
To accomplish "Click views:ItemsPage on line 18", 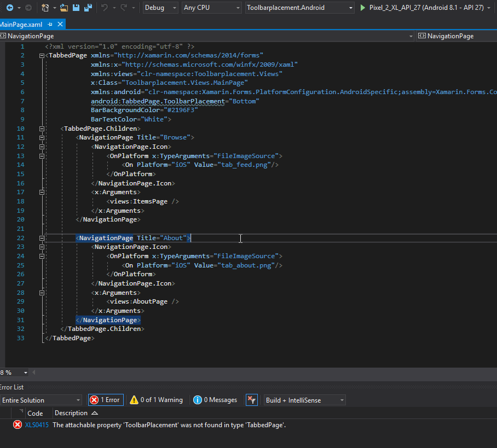I will point(139,201).
